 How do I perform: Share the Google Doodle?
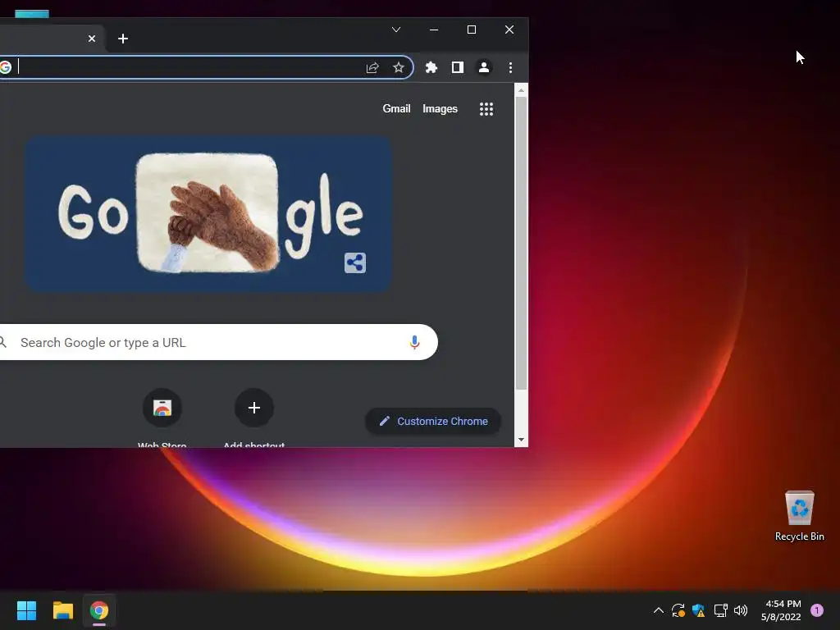[354, 263]
